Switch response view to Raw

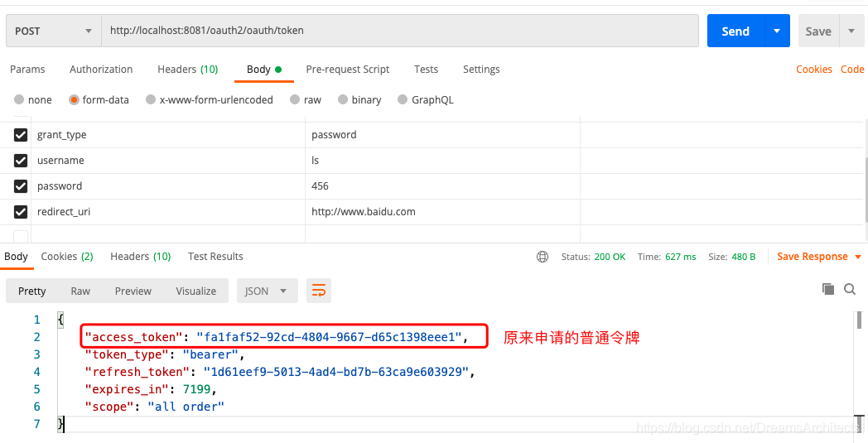tap(80, 291)
